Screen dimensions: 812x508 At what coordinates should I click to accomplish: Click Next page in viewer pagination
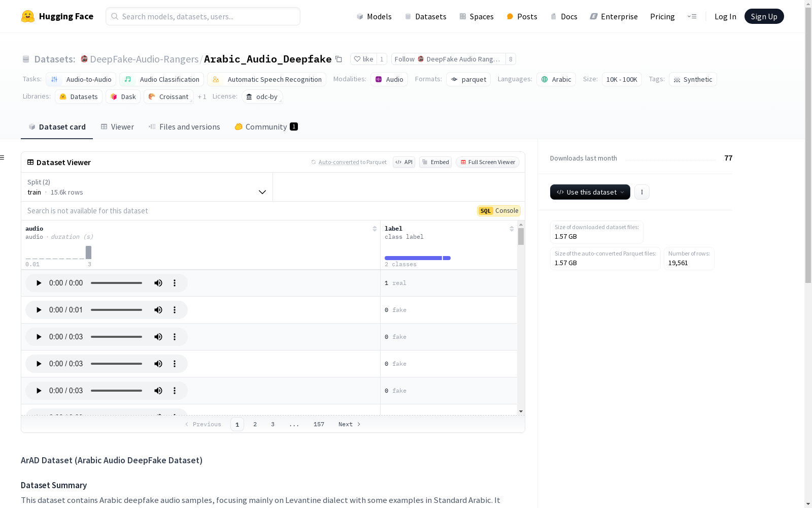click(349, 424)
